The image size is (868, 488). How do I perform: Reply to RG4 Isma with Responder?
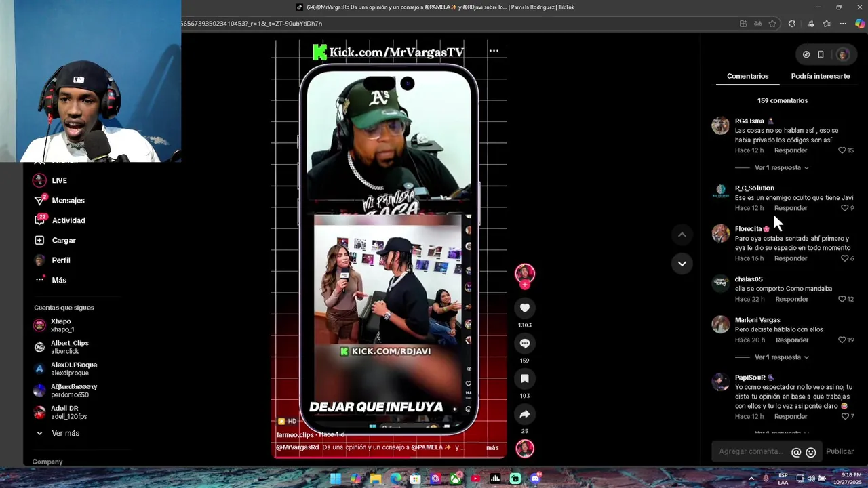(x=791, y=150)
